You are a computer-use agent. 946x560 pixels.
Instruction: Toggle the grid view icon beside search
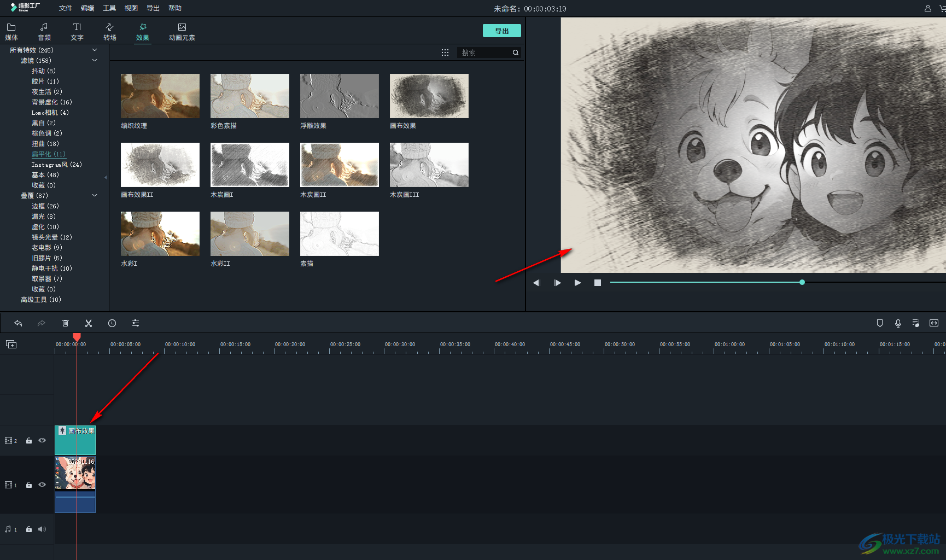445,52
